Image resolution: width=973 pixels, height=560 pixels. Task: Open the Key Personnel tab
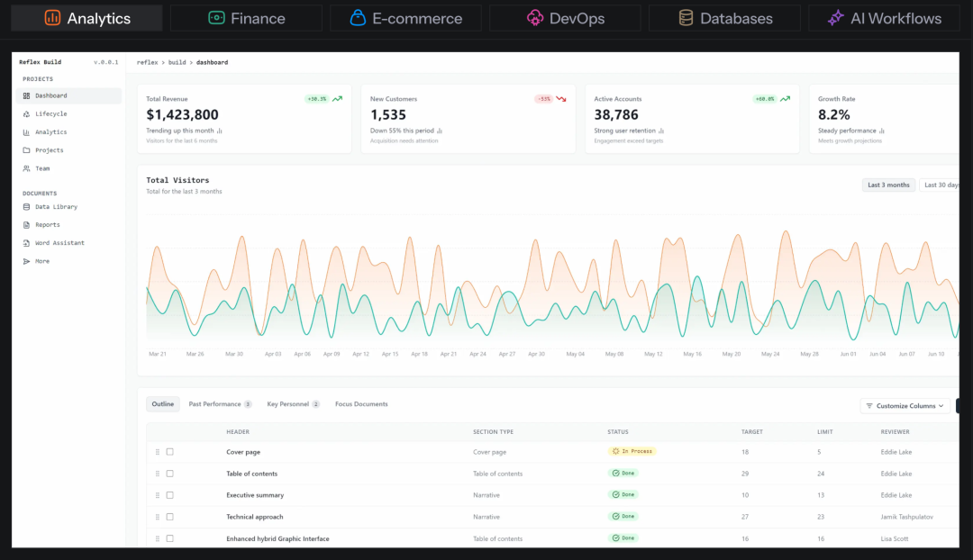pyautogui.click(x=293, y=404)
